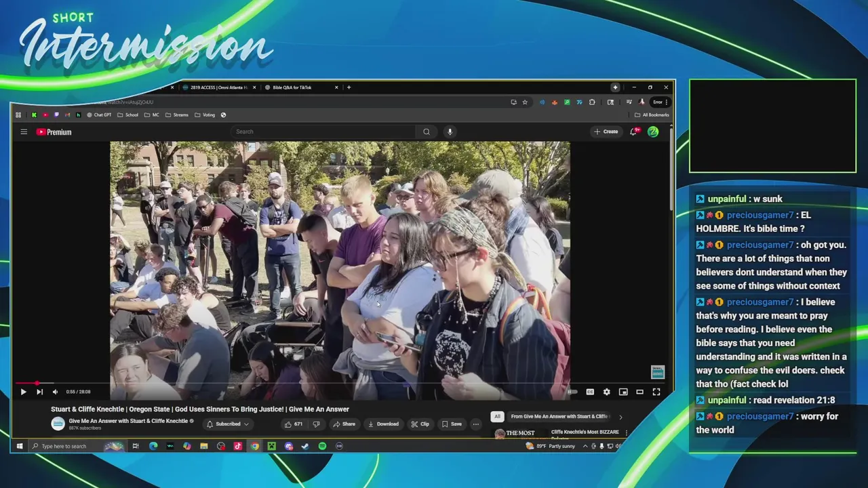The height and width of the screenshot is (488, 868).
Task: Switch video to miniplayer
Action: [x=623, y=392]
